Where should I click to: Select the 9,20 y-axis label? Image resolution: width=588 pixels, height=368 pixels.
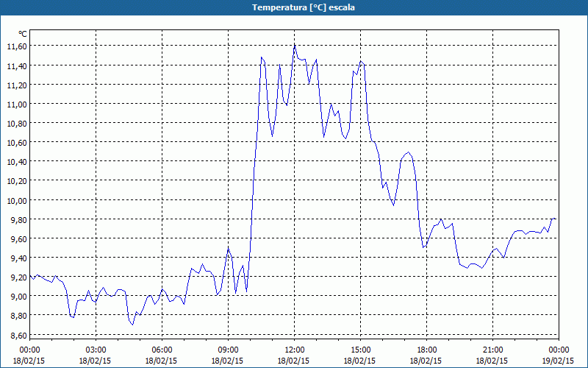tap(19, 277)
